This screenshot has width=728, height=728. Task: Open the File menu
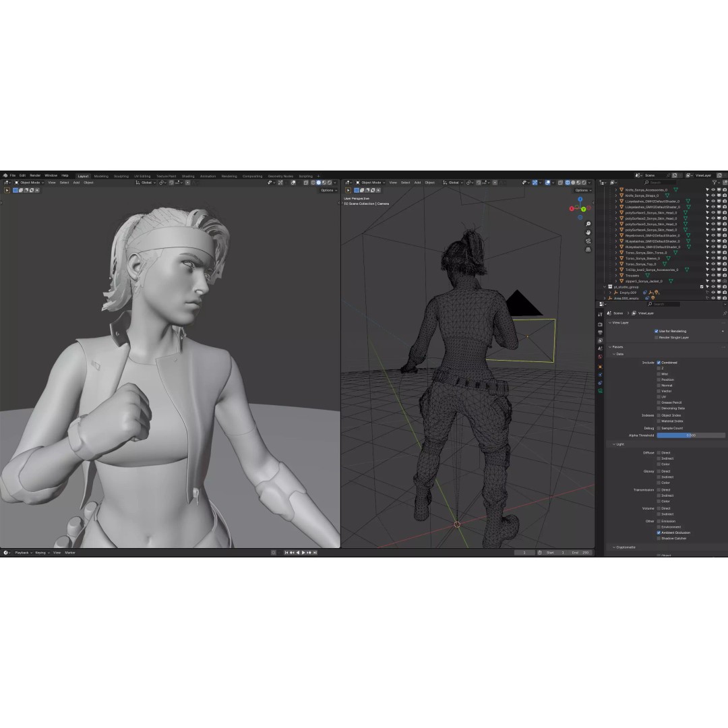pos(13,175)
